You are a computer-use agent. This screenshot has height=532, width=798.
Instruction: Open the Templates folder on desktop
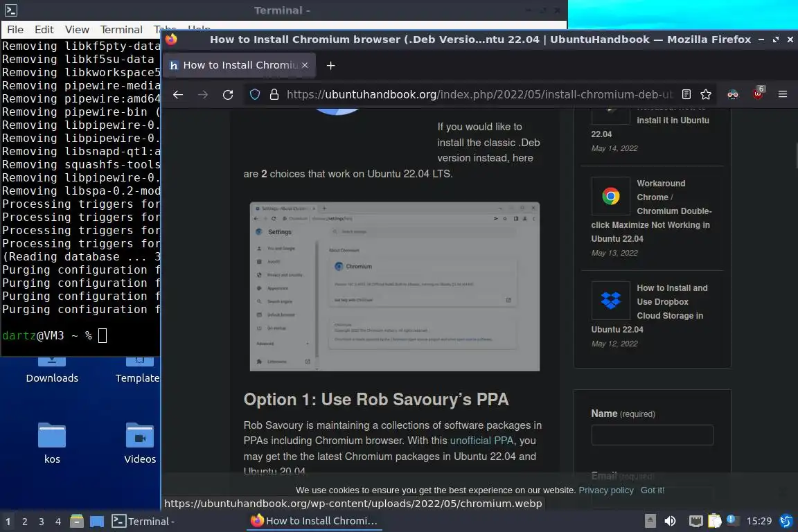pyautogui.click(x=137, y=371)
